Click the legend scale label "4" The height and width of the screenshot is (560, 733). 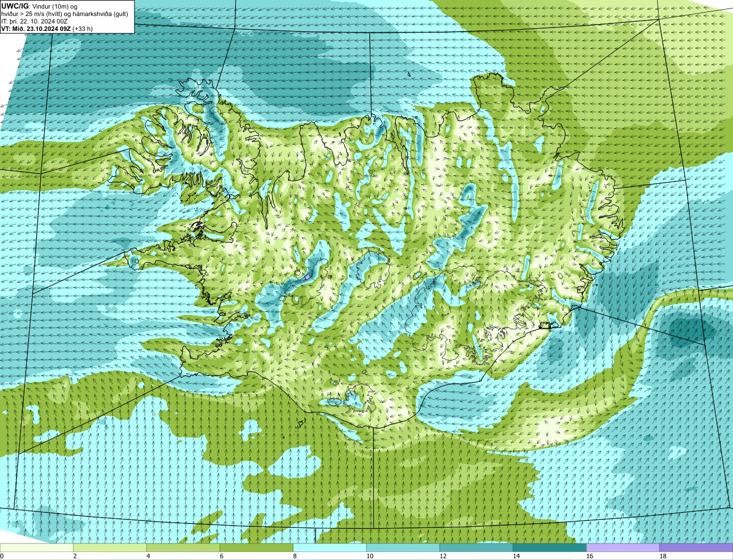(x=148, y=556)
